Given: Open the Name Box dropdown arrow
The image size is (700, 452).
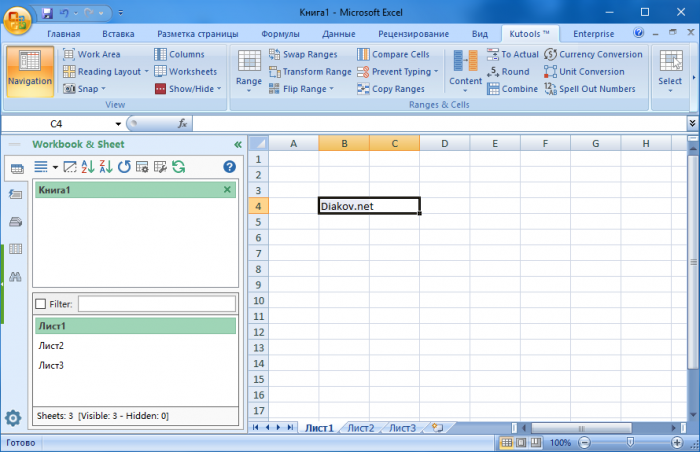Looking at the screenshot, I should tap(118, 124).
